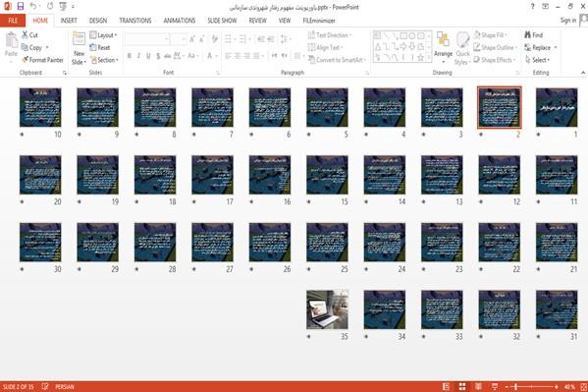
Task: Toggle Justify paragraph alignment
Action: click(x=256, y=56)
